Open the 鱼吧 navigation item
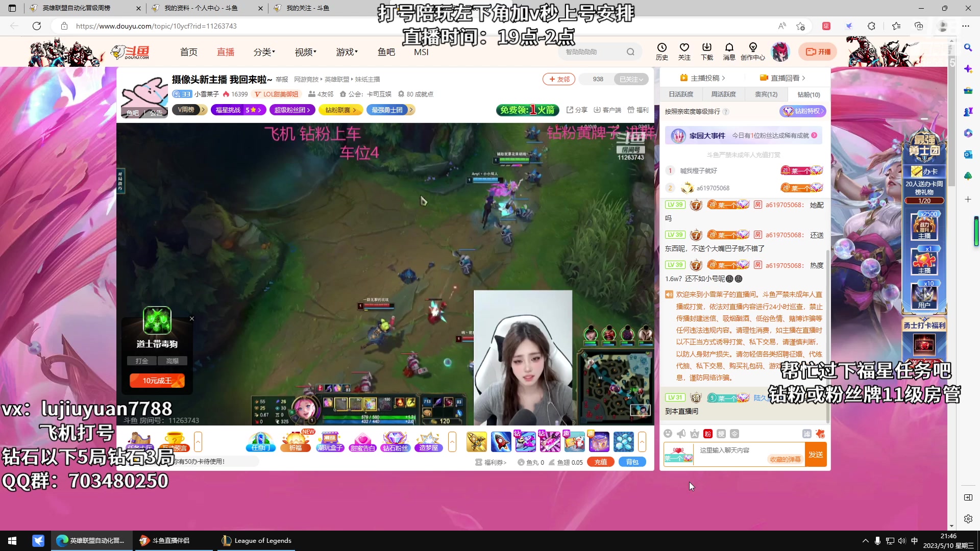 [386, 52]
